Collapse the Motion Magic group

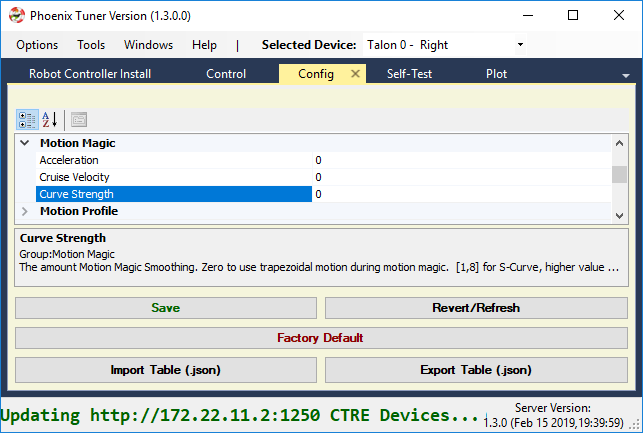tap(25, 143)
